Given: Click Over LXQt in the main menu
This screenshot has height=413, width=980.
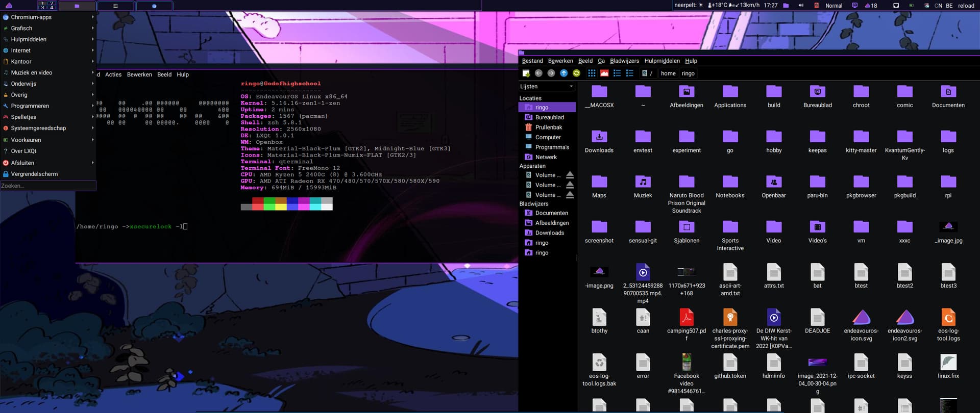Looking at the screenshot, I should pos(48,151).
